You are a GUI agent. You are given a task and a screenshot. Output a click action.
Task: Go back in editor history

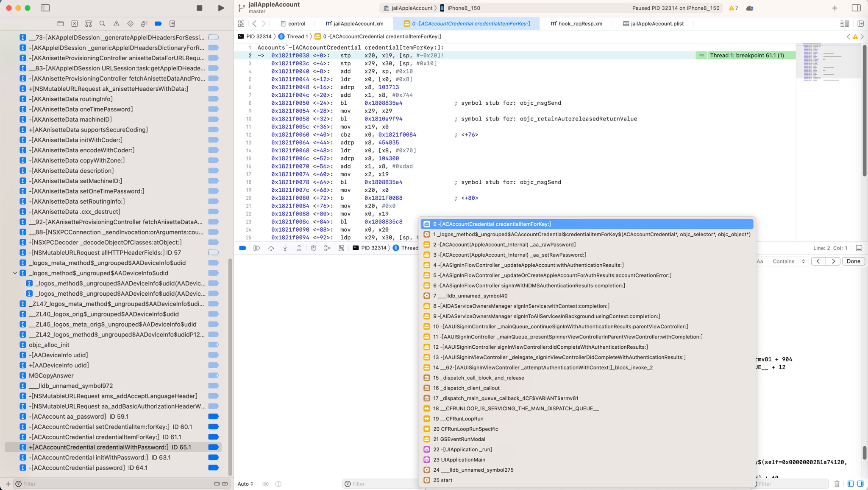(x=254, y=24)
